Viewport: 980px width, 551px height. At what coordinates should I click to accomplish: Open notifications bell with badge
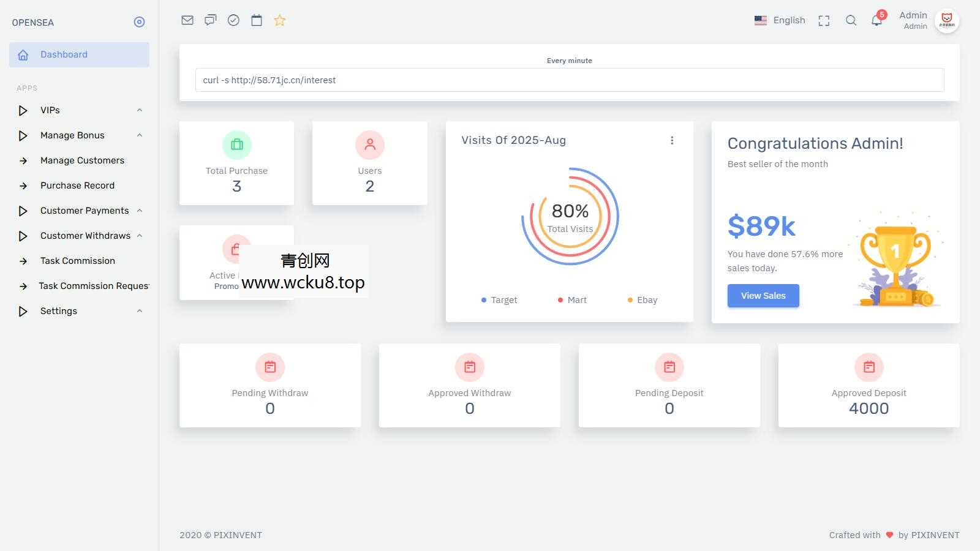click(876, 20)
